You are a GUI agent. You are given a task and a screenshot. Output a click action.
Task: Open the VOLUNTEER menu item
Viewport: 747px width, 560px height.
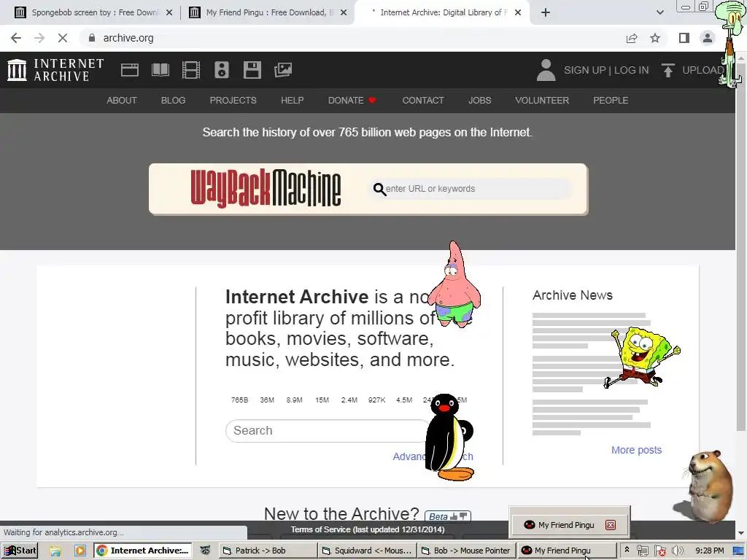(542, 101)
